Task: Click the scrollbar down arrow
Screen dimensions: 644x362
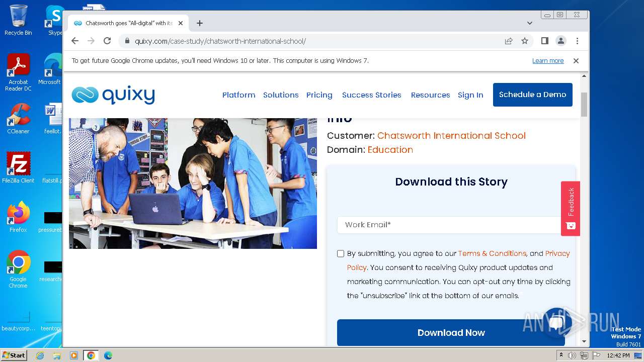Action: coord(584,341)
